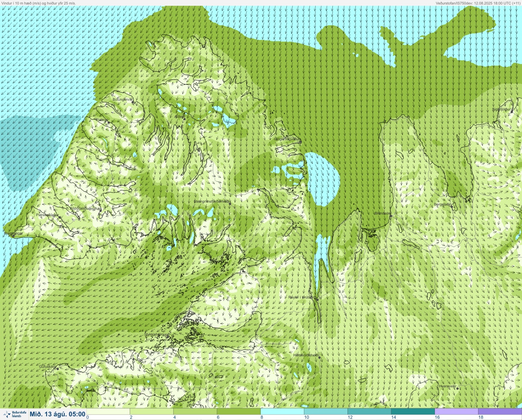The width and height of the screenshot is (522, 420).
Task: Click the legend value 4
Action: (x=175, y=417)
